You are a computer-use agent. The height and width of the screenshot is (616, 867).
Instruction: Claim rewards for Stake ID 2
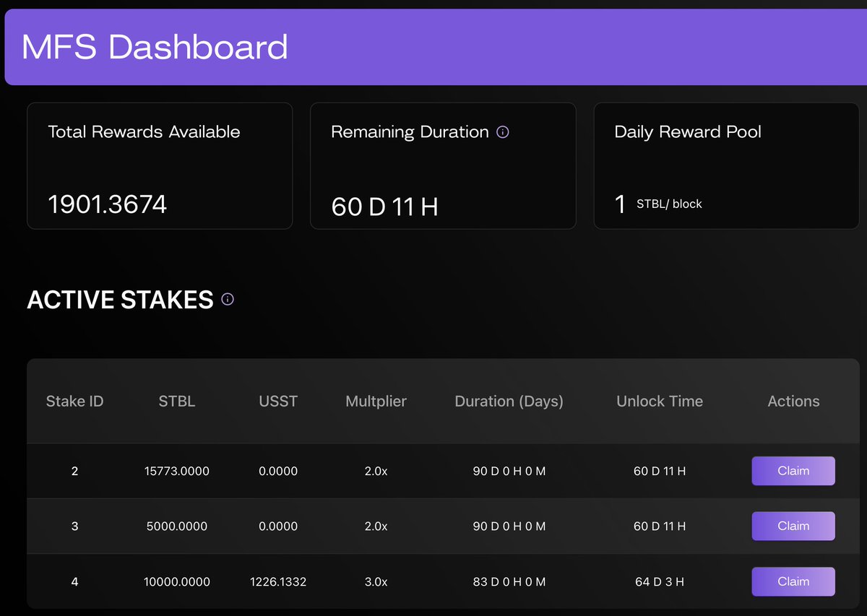point(793,471)
